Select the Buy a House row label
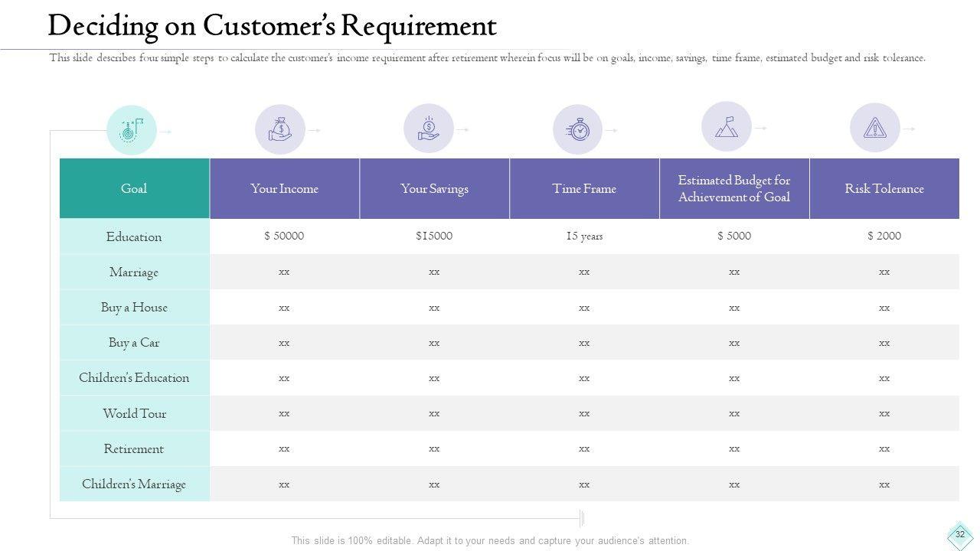This screenshot has width=980, height=551. [x=134, y=307]
